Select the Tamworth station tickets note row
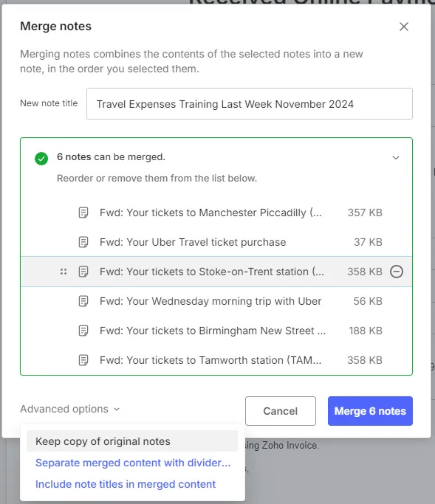 point(216,360)
